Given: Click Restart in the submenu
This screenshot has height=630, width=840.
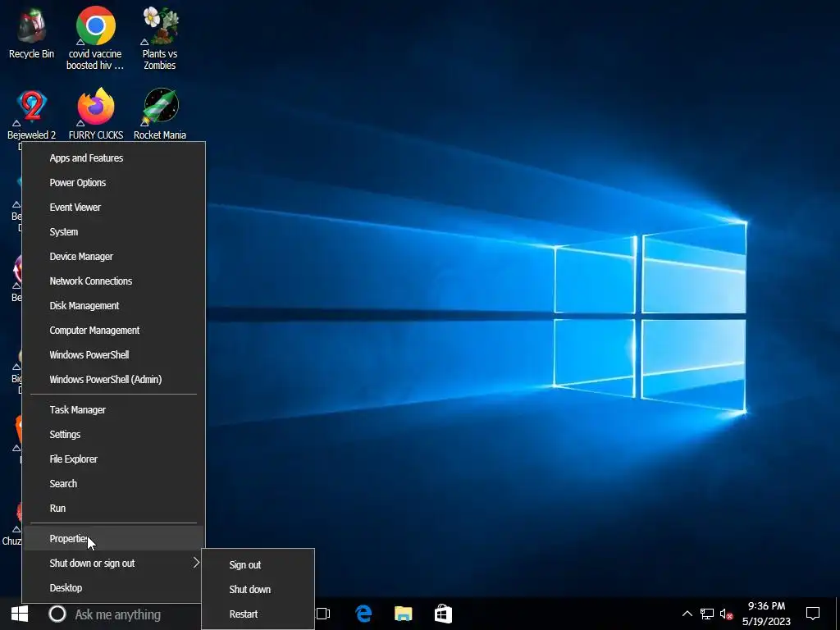Looking at the screenshot, I should [x=258, y=614].
